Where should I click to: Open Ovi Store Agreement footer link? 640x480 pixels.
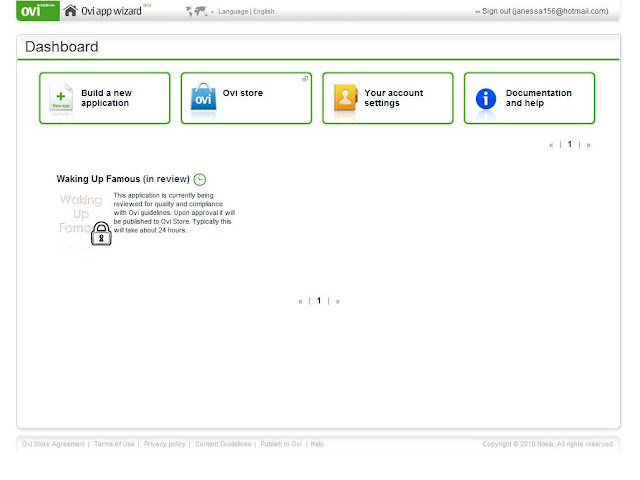(x=53, y=444)
